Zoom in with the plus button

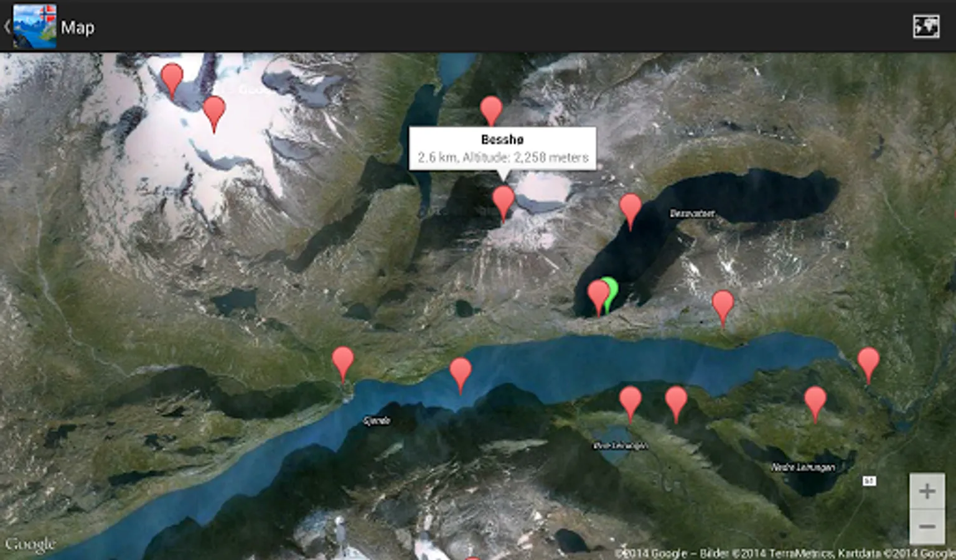point(927,492)
